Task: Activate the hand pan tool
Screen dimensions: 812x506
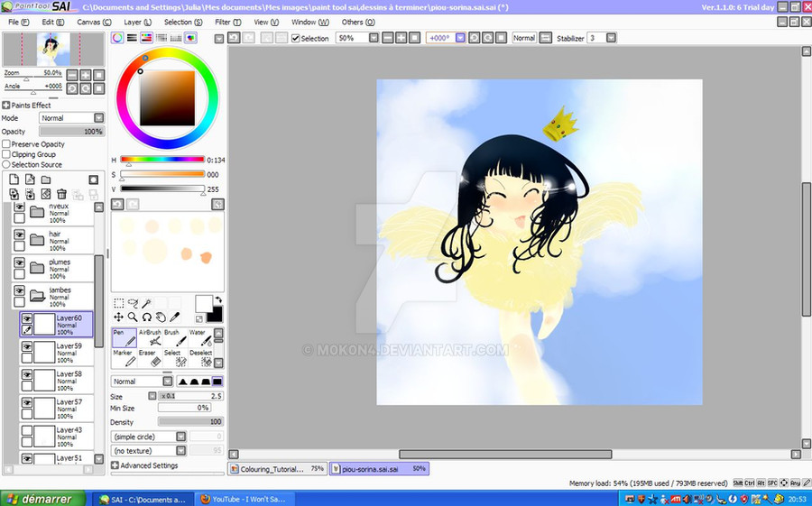Action: click(x=161, y=317)
